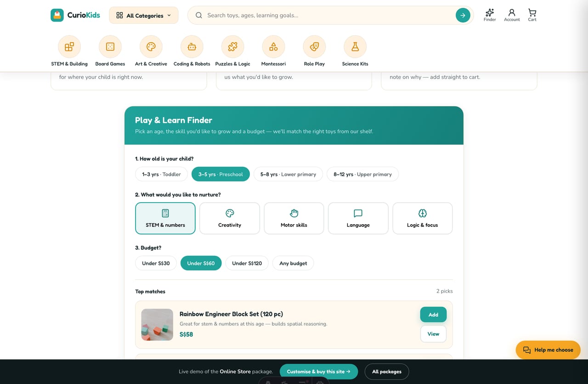Click the Help me choose button
588x384 pixels.
[x=548, y=350]
